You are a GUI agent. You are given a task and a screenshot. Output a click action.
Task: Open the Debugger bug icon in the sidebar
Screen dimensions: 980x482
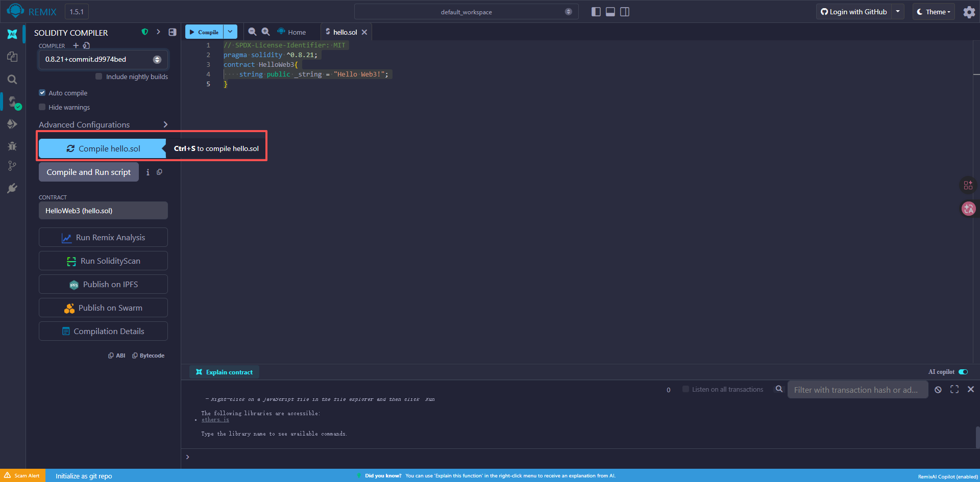(x=12, y=146)
